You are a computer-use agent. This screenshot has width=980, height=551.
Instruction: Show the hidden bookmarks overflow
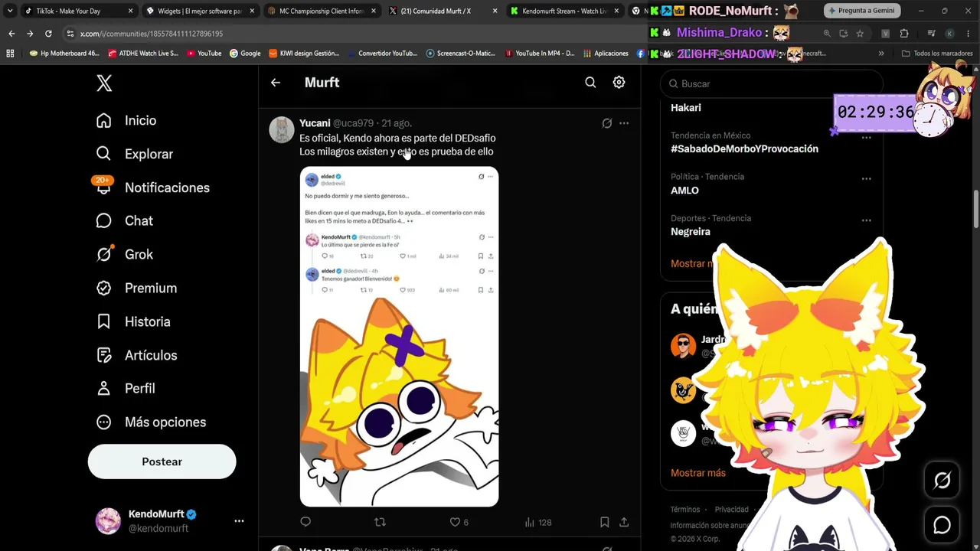[x=881, y=54]
